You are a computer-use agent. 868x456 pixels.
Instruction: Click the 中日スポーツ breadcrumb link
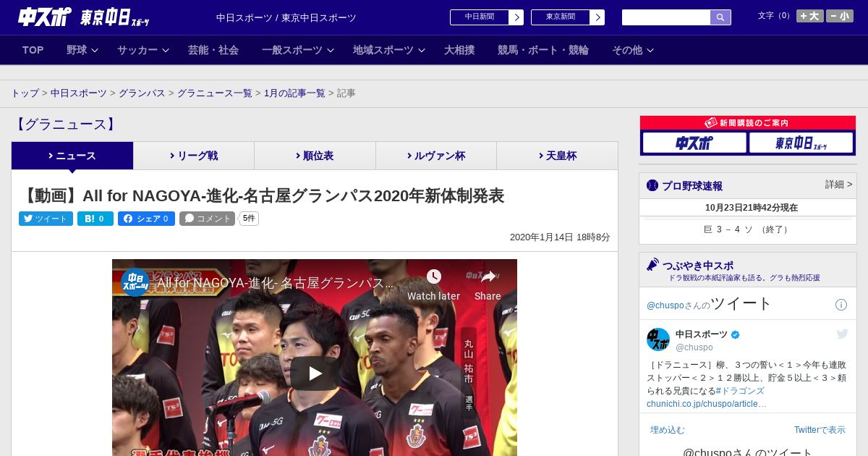[79, 93]
